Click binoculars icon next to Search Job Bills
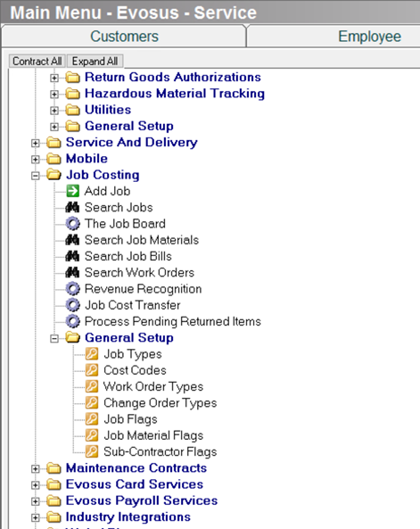 pyautogui.click(x=72, y=256)
